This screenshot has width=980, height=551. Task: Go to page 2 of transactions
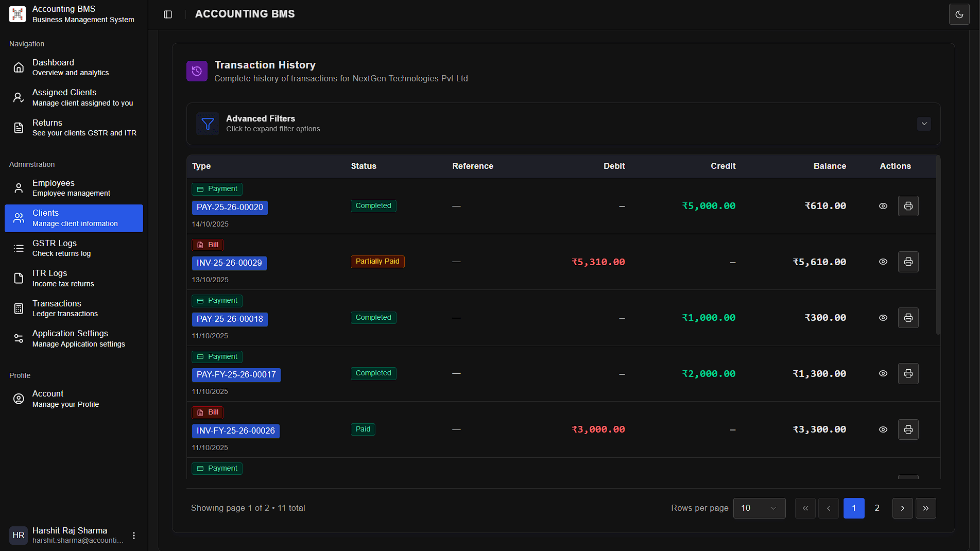click(877, 508)
